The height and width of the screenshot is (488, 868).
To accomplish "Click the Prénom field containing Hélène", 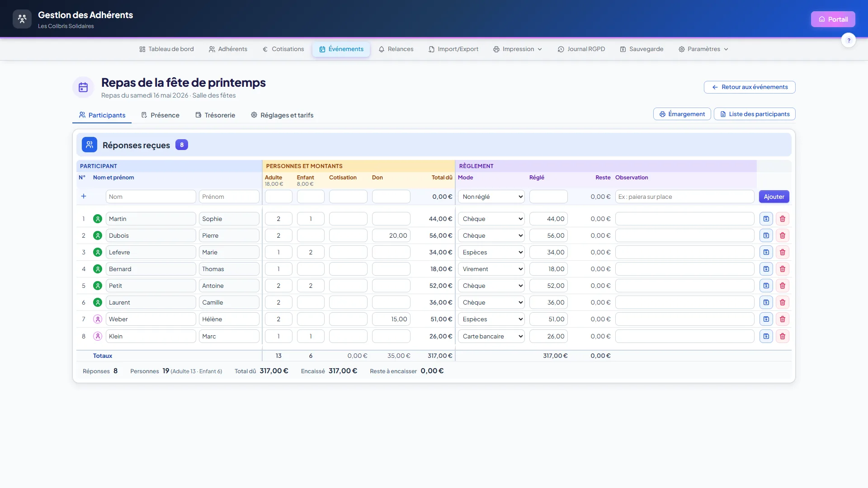I will click(229, 319).
